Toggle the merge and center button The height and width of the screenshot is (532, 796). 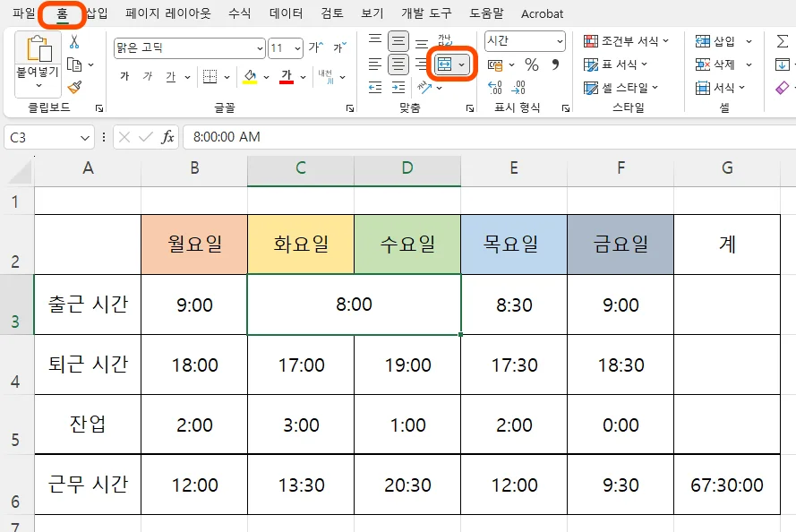click(x=444, y=64)
